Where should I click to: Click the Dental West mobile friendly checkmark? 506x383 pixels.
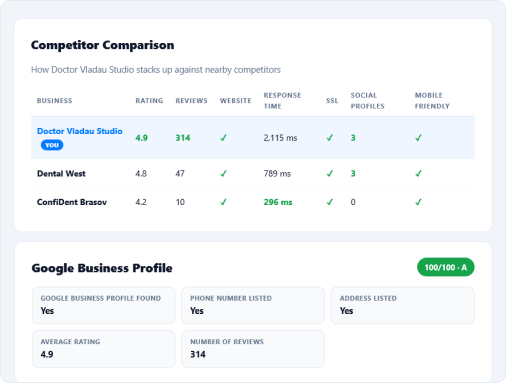click(418, 173)
